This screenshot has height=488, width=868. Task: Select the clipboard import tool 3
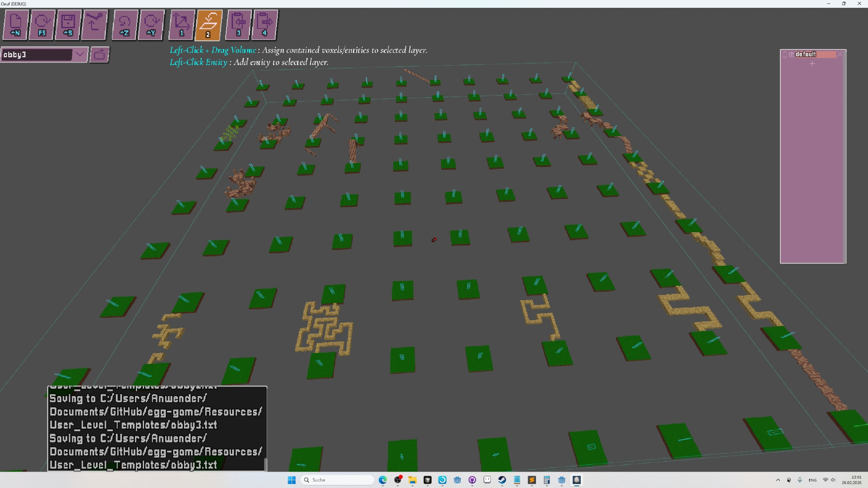238,25
